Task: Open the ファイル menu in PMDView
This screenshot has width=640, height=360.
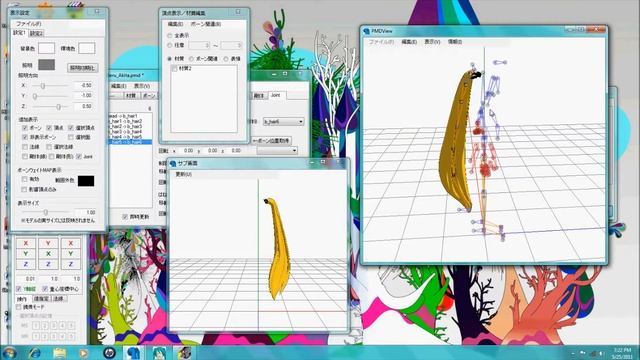Action: click(382, 42)
